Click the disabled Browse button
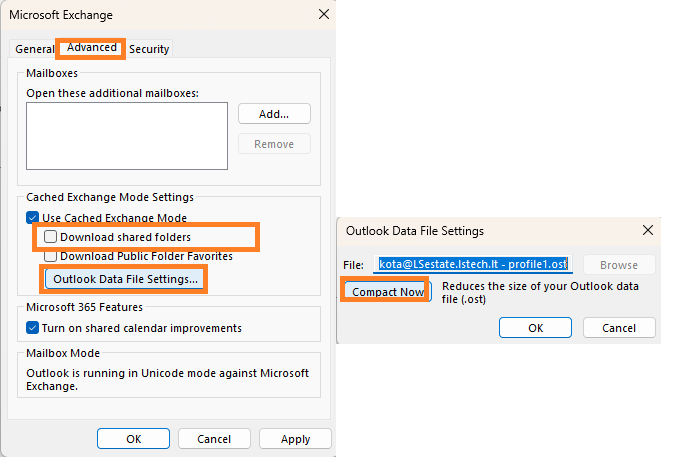 [619, 265]
